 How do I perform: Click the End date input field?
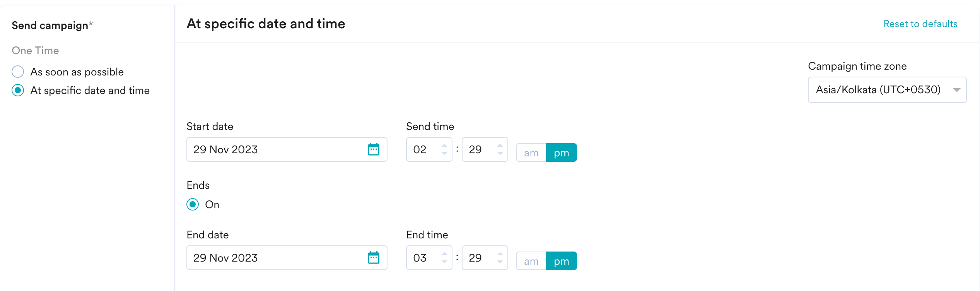[x=275, y=258]
